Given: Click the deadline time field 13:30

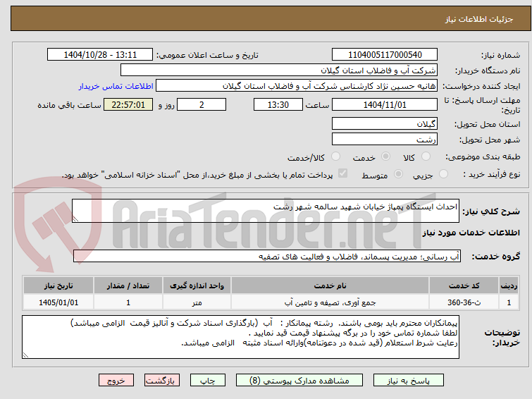Looking at the screenshot, I should (278, 104).
